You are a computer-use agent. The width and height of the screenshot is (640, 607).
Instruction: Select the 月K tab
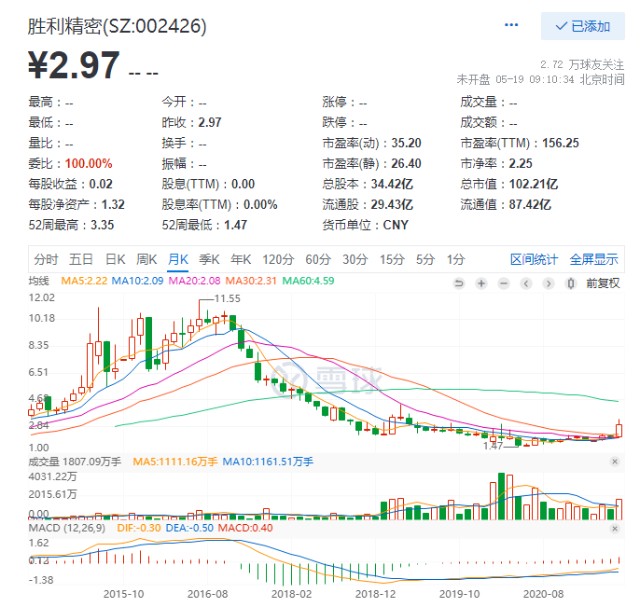pyautogui.click(x=178, y=259)
